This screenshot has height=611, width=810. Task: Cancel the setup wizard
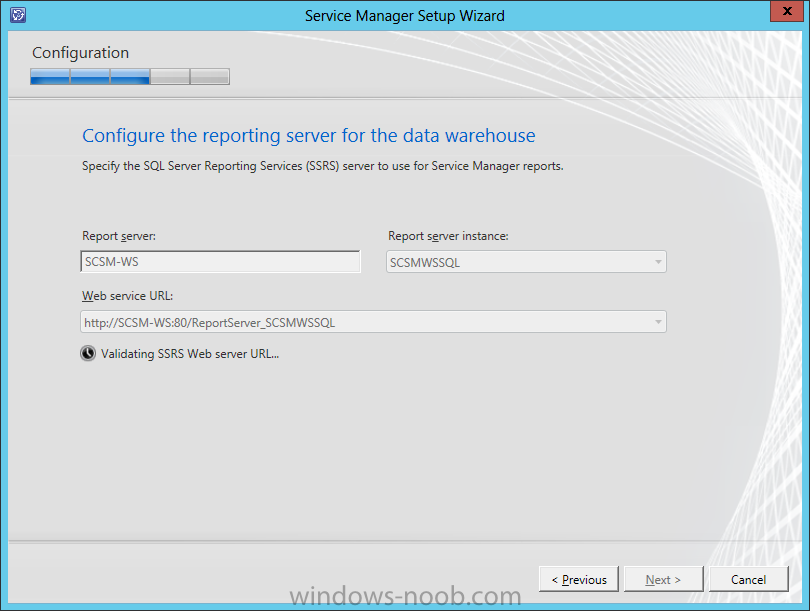(749, 579)
